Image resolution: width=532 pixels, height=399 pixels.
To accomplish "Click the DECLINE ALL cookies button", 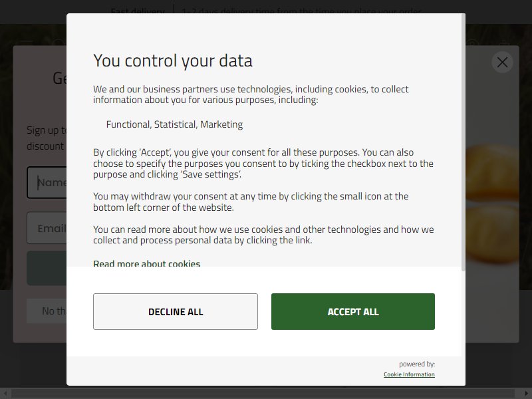I will coord(176,311).
